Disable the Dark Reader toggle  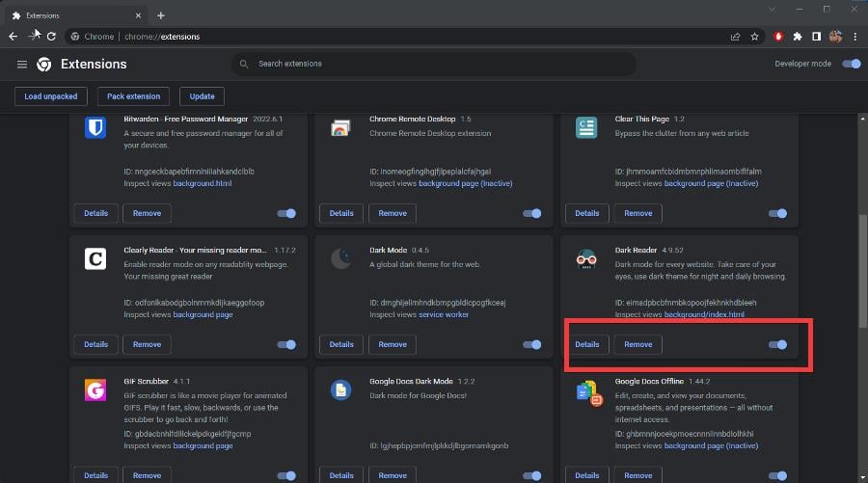tap(777, 345)
